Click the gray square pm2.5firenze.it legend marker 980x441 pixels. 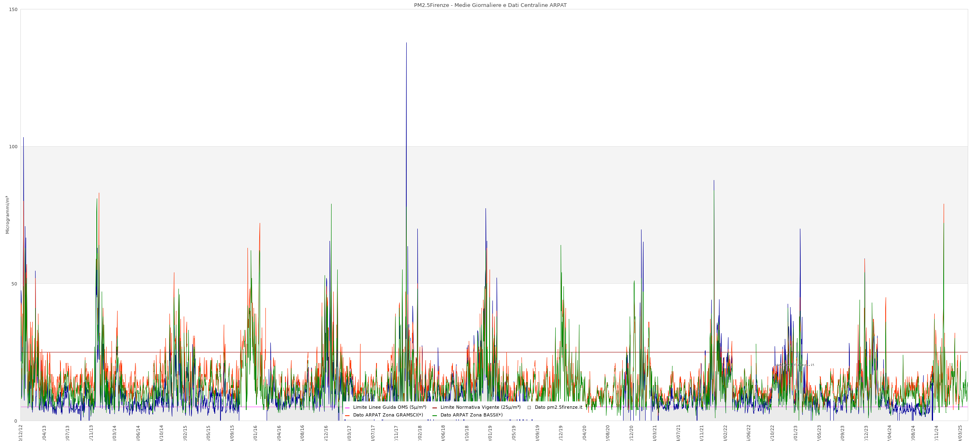pyautogui.click(x=529, y=408)
